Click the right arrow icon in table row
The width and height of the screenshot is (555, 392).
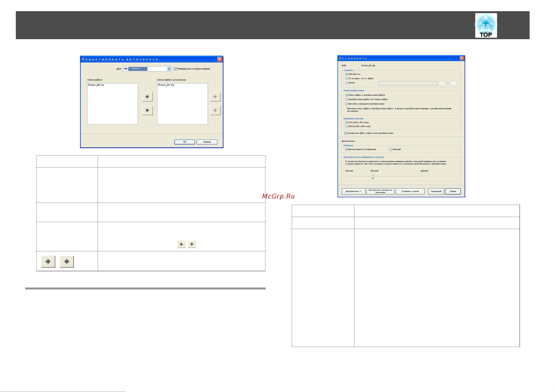tap(48, 261)
